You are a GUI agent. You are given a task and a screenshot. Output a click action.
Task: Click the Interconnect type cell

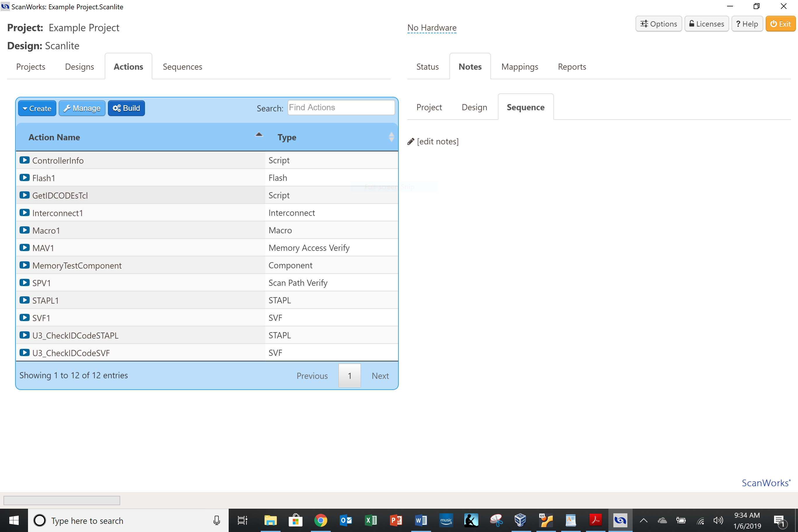pos(332,213)
